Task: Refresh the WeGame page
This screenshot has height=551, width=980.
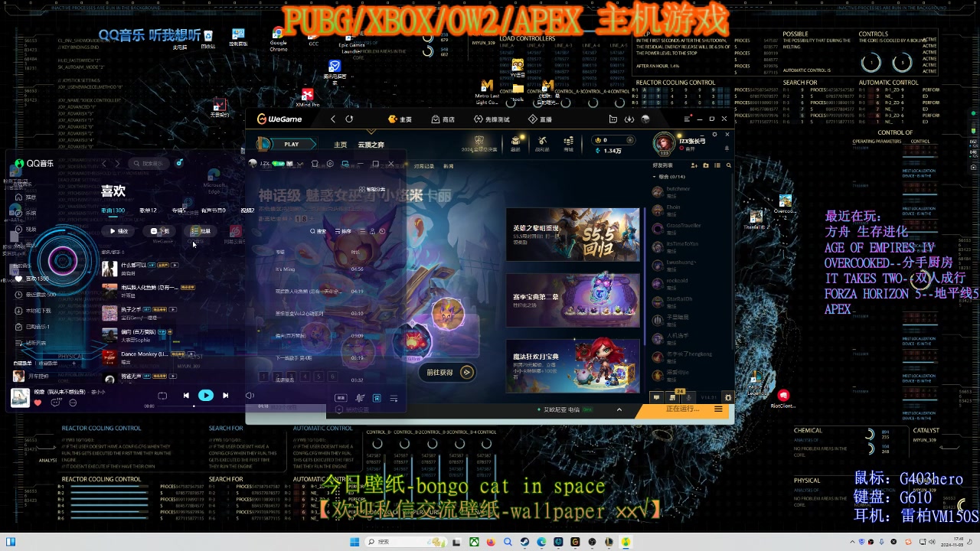Action: [349, 119]
